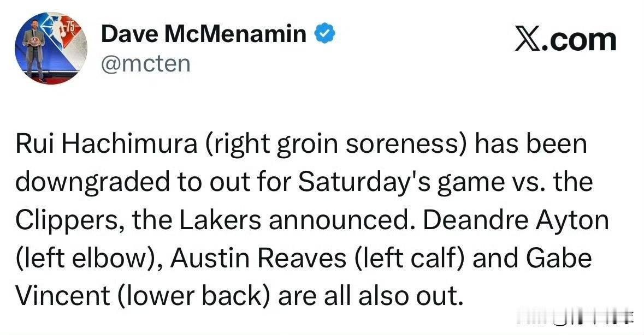Click the word "downgraded" in the tweet
The height and width of the screenshot is (335, 644).
tap(92, 182)
